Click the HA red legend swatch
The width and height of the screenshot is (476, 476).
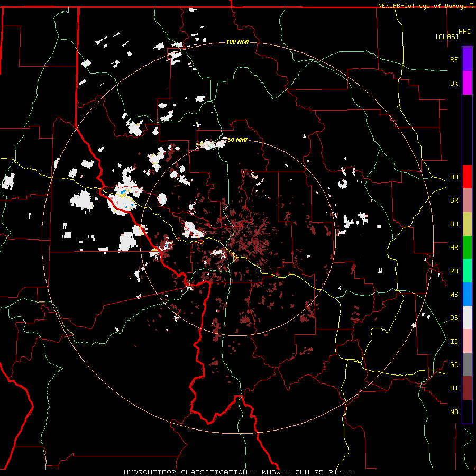(467, 177)
